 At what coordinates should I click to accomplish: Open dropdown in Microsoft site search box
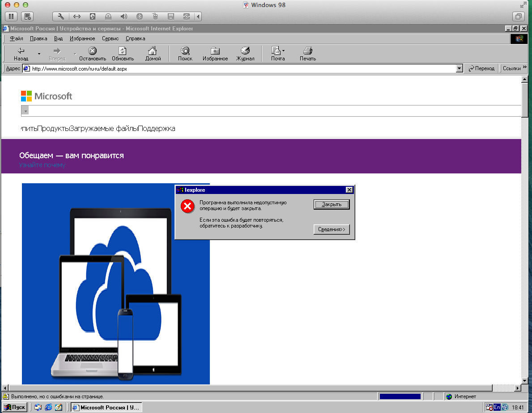[x=25, y=111]
